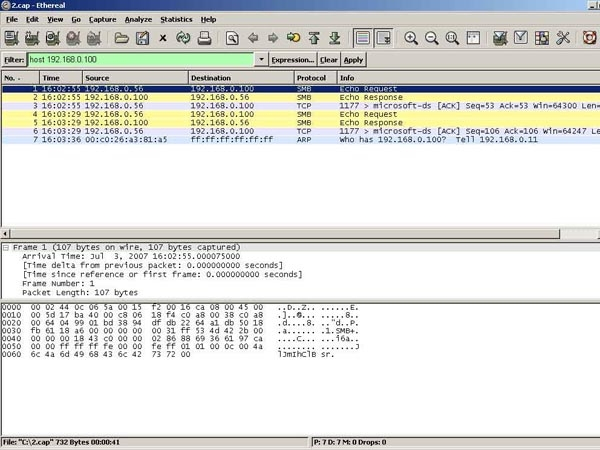The height and width of the screenshot is (450, 600).
Task: Click the Go to last packet icon
Action: pos(334,39)
